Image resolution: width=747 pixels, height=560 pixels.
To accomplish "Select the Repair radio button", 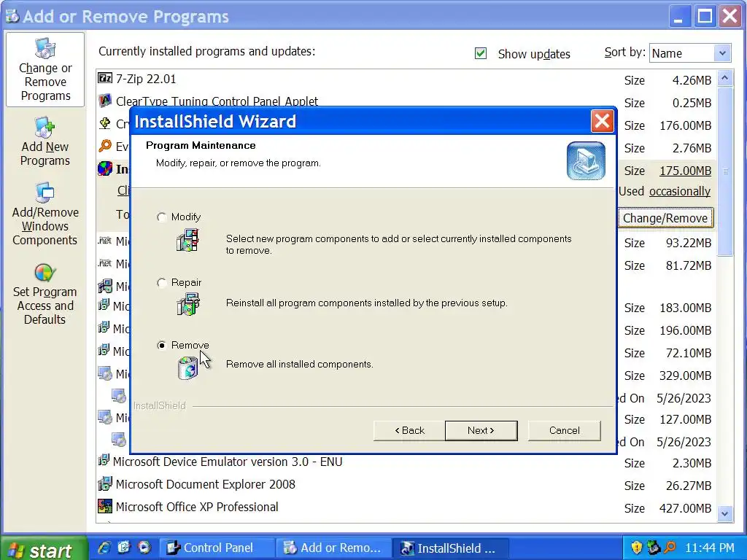I will pos(162,283).
